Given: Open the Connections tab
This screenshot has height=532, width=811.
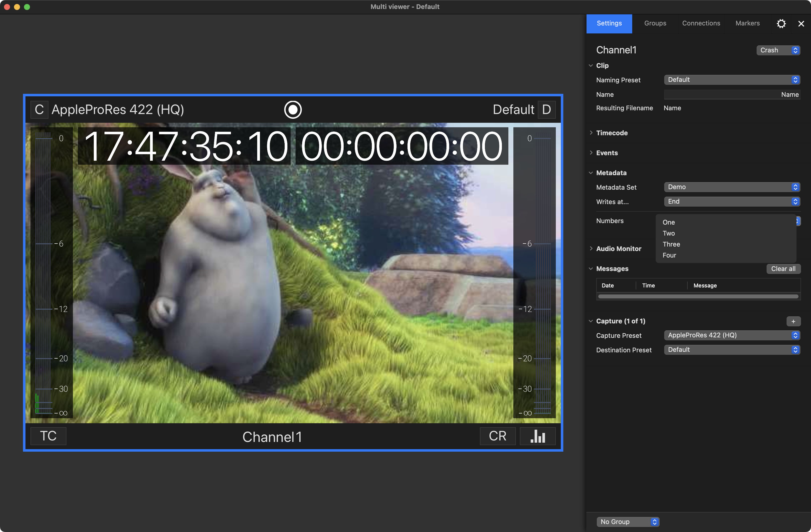Looking at the screenshot, I should (701, 23).
